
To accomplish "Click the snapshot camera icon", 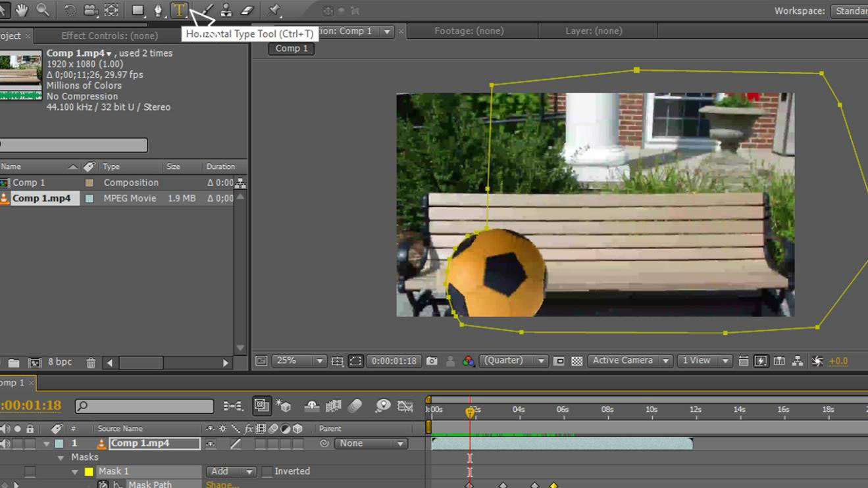I will coord(432,361).
